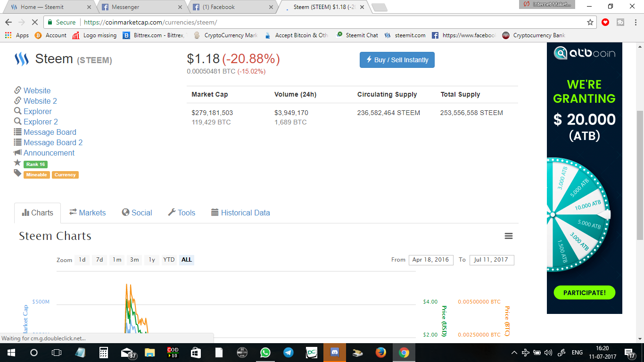Screen dimensions: 644x362
Task: Open Telegram from the taskbar
Action: click(289, 353)
